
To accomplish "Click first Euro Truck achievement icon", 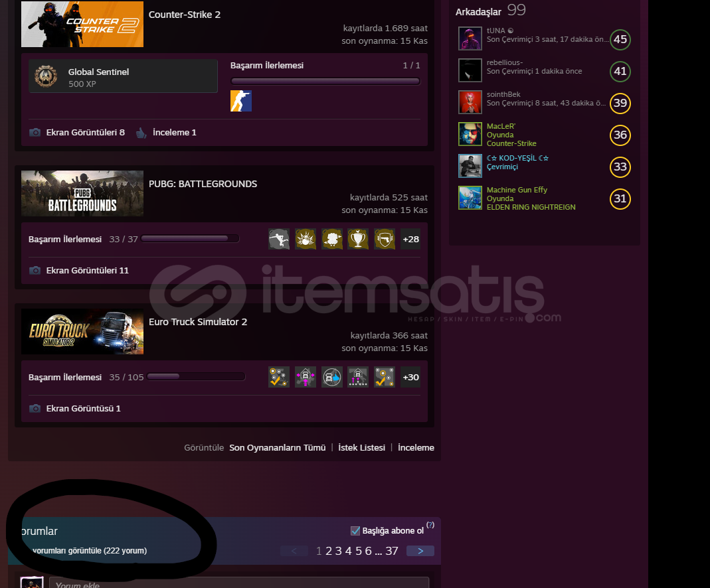I will point(279,377).
